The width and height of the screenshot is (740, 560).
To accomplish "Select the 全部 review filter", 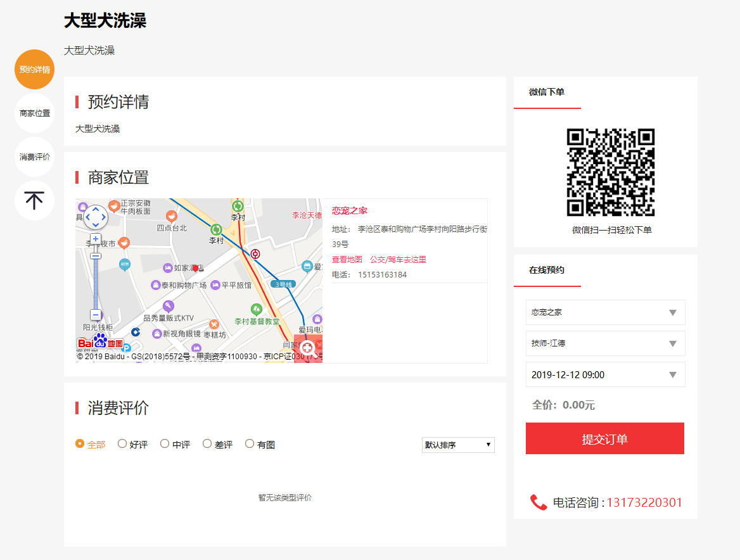I will point(80,443).
